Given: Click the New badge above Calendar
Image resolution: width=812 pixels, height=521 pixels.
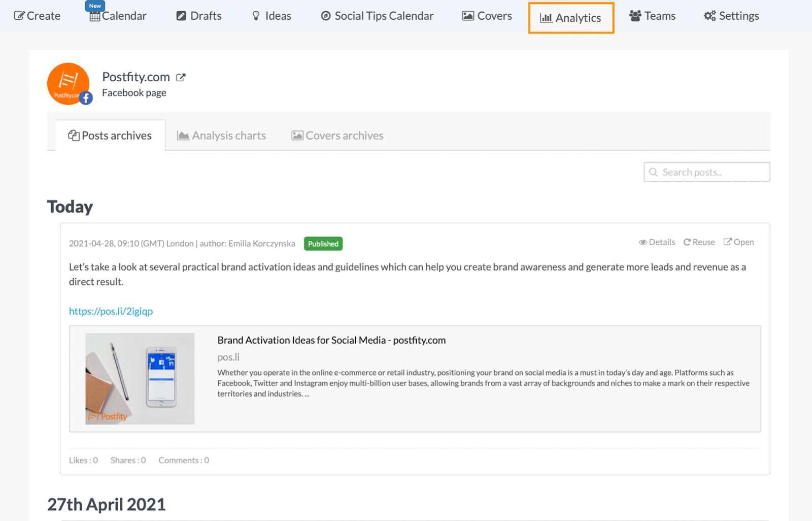Looking at the screenshot, I should tap(95, 6).
